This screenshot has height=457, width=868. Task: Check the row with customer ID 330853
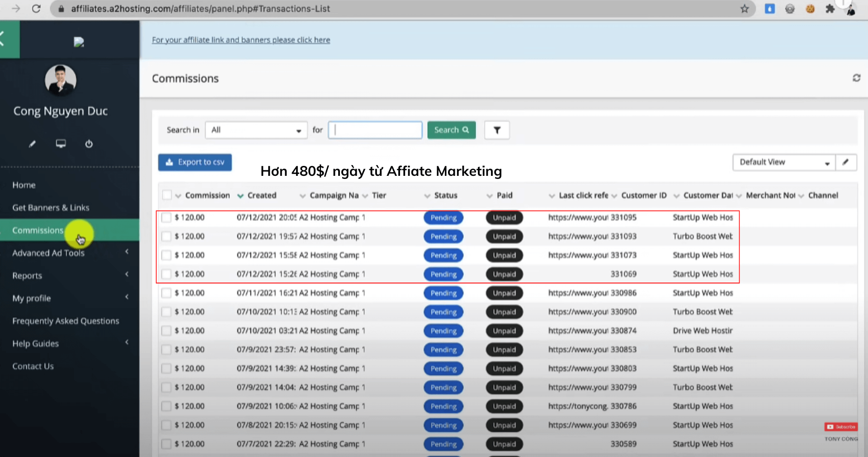coord(166,350)
